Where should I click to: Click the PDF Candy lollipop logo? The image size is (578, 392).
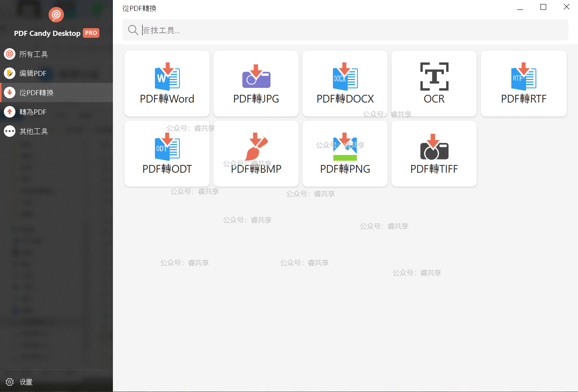tap(56, 15)
